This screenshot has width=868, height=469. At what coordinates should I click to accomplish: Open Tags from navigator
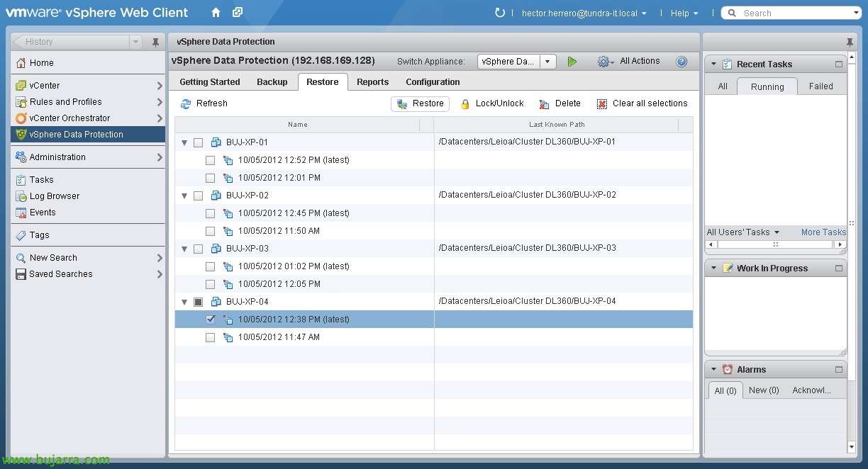click(x=88, y=235)
